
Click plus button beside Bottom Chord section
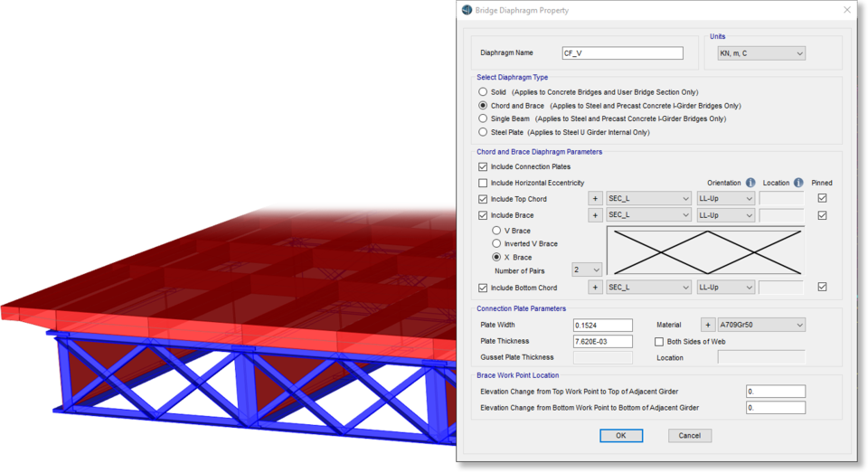coord(595,288)
